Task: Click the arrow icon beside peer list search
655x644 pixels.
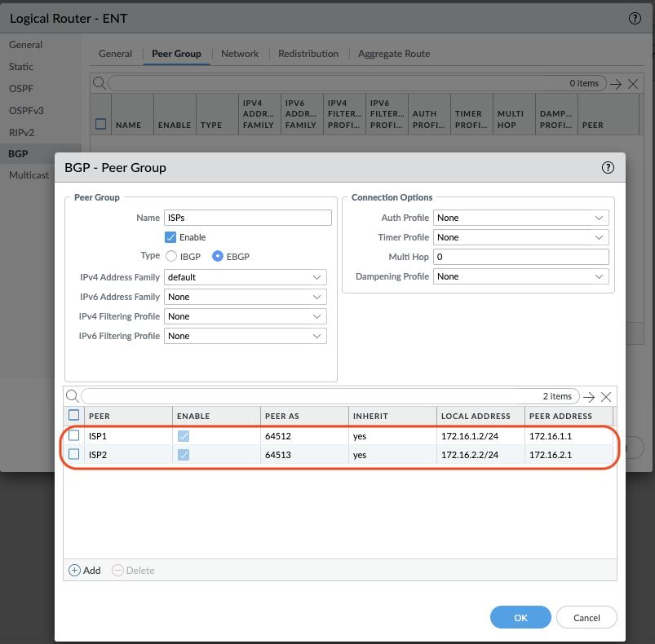Action: pos(588,396)
